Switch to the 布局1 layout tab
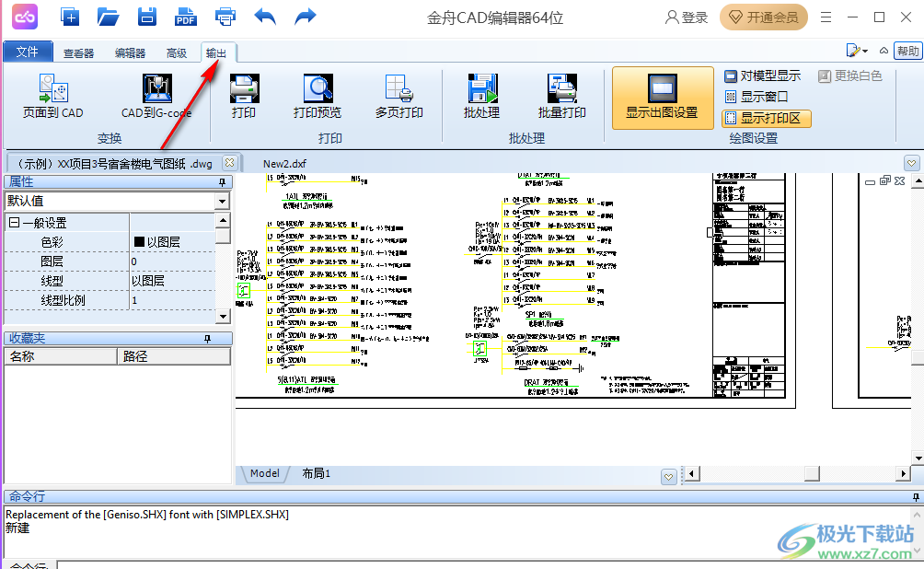Screen dimensions: 924x569 316,473
